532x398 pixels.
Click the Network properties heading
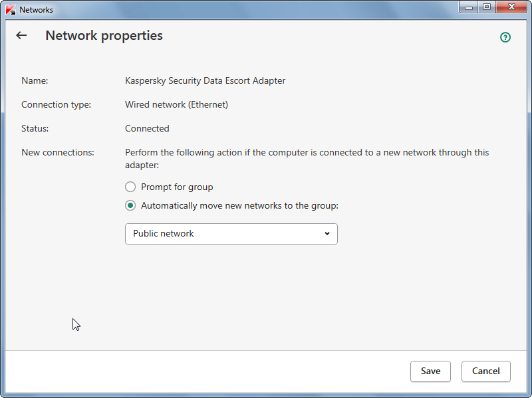click(x=104, y=36)
